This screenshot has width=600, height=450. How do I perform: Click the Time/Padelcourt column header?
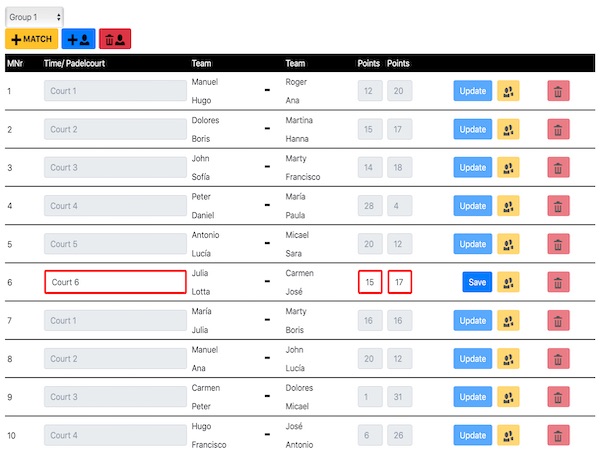tap(74, 64)
